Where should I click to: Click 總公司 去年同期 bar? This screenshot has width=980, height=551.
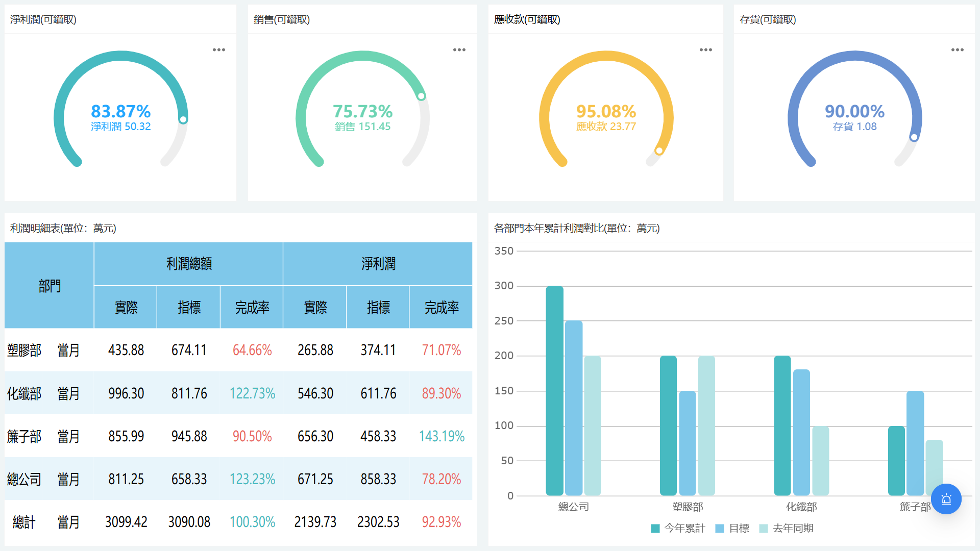[593, 425]
